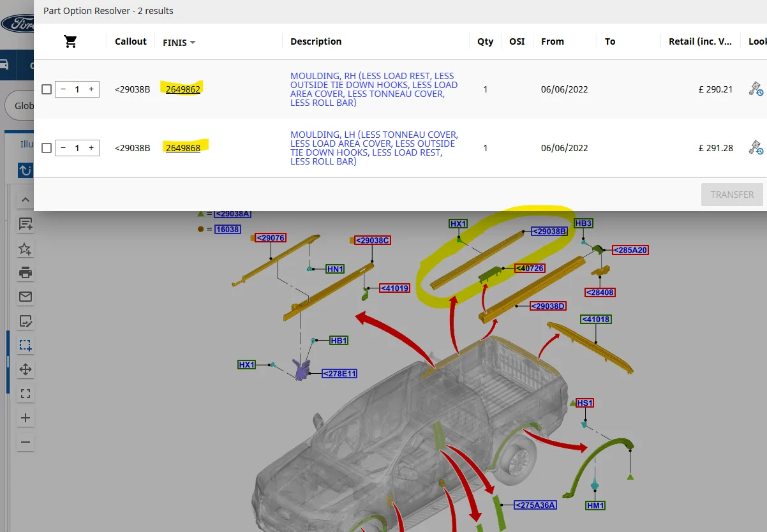Select the HN1 callout label
This screenshot has width=767, height=532.
335,269
